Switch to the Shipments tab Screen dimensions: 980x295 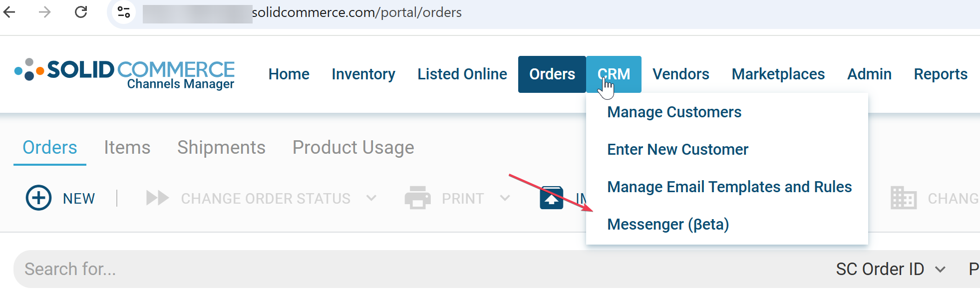(x=221, y=148)
